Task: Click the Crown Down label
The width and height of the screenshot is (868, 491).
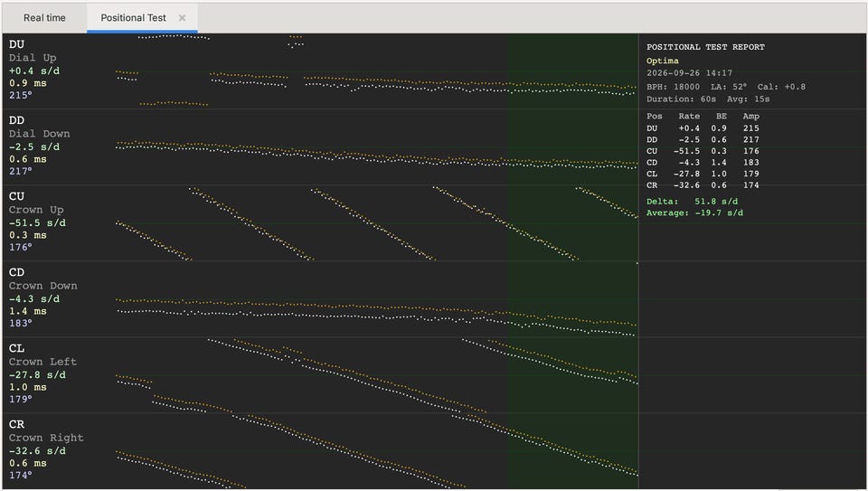Action: coord(43,286)
